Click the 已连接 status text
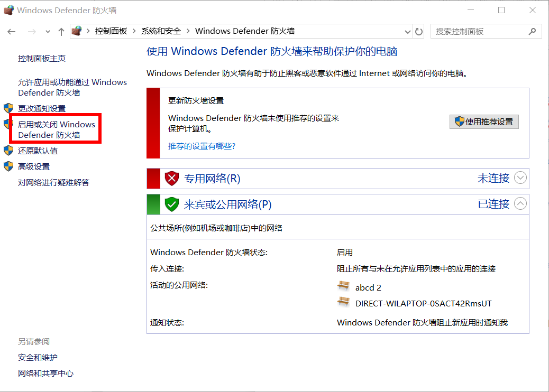Image resolution: width=549 pixels, height=392 pixels. point(493,204)
